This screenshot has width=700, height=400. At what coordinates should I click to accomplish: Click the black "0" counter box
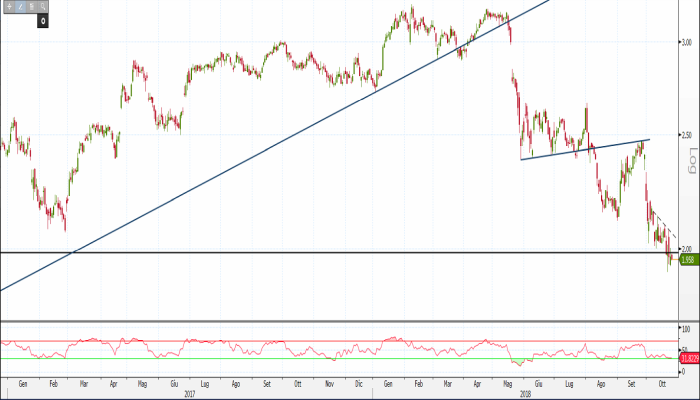point(44,19)
